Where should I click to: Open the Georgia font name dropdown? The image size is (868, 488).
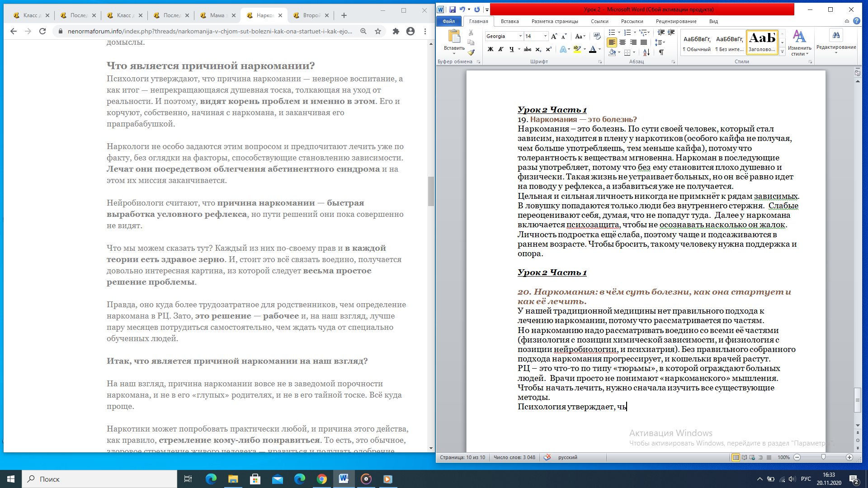tap(520, 36)
